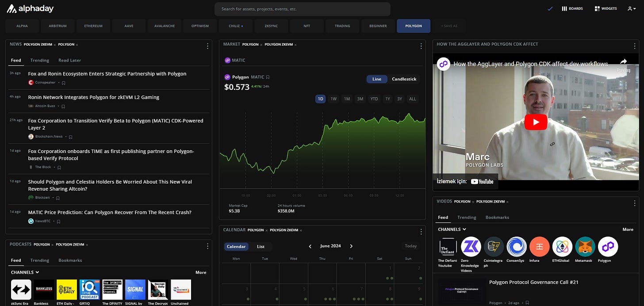Select the Bankless podcast channel
This screenshot has width=644, height=306.
44,290
